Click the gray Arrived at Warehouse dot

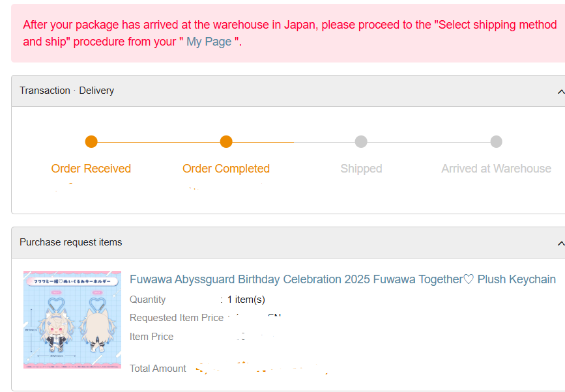496,141
